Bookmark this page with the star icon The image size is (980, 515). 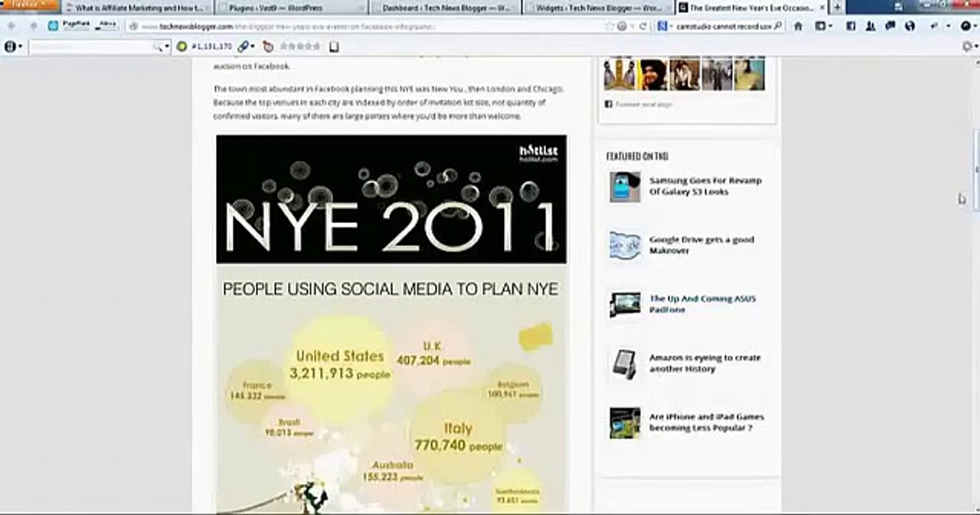point(610,26)
